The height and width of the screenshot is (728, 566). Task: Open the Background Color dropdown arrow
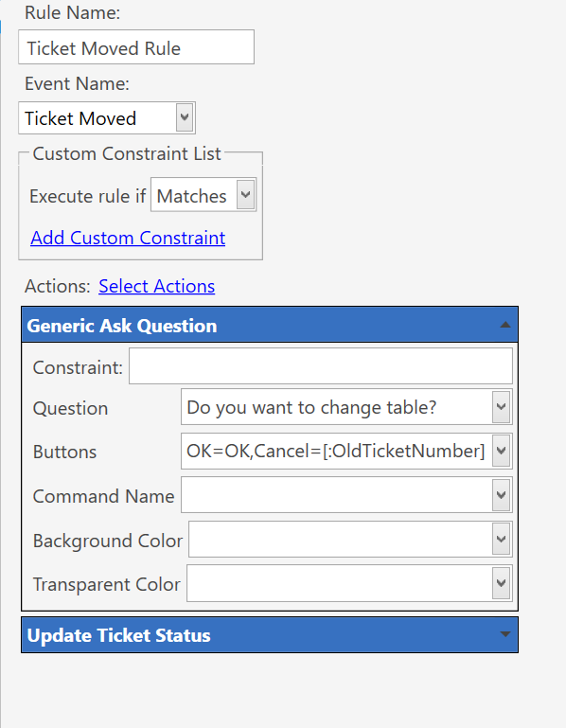(x=501, y=539)
